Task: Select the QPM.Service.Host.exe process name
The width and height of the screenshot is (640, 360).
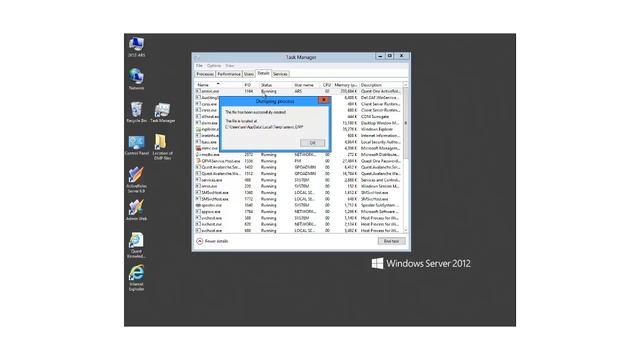Action: pos(221,161)
